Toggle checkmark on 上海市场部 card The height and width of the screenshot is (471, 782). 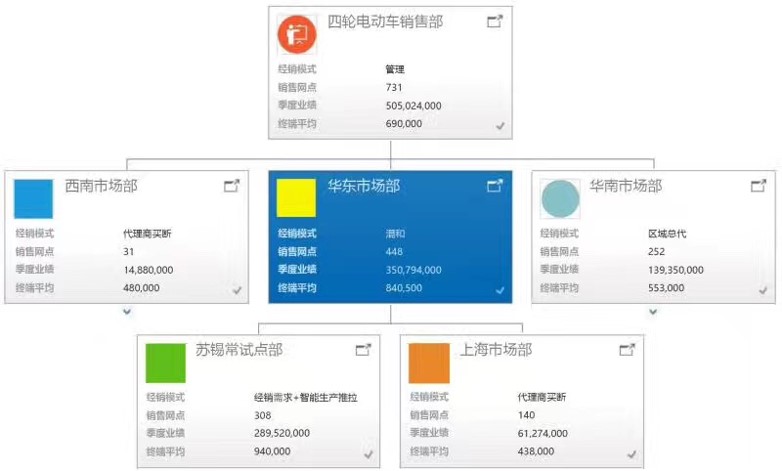coord(632,454)
